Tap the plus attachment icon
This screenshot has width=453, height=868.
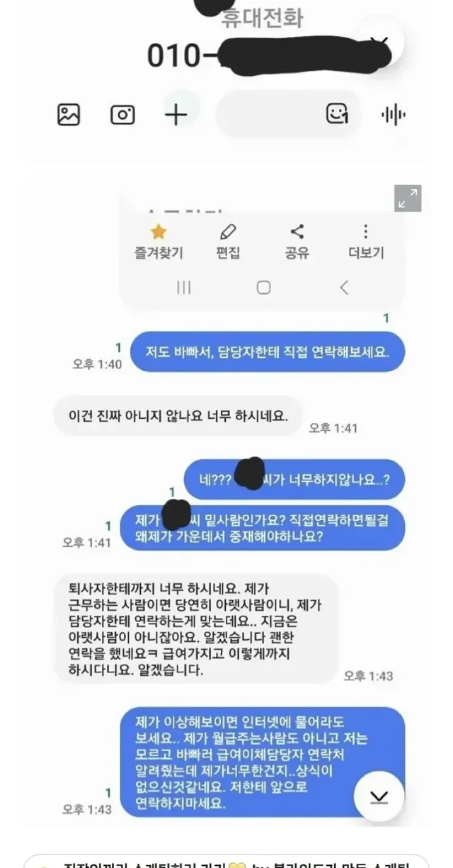tap(176, 115)
